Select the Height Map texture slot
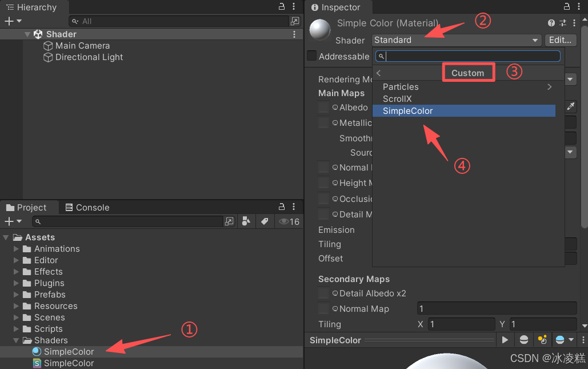The width and height of the screenshot is (588, 369). 323,182
